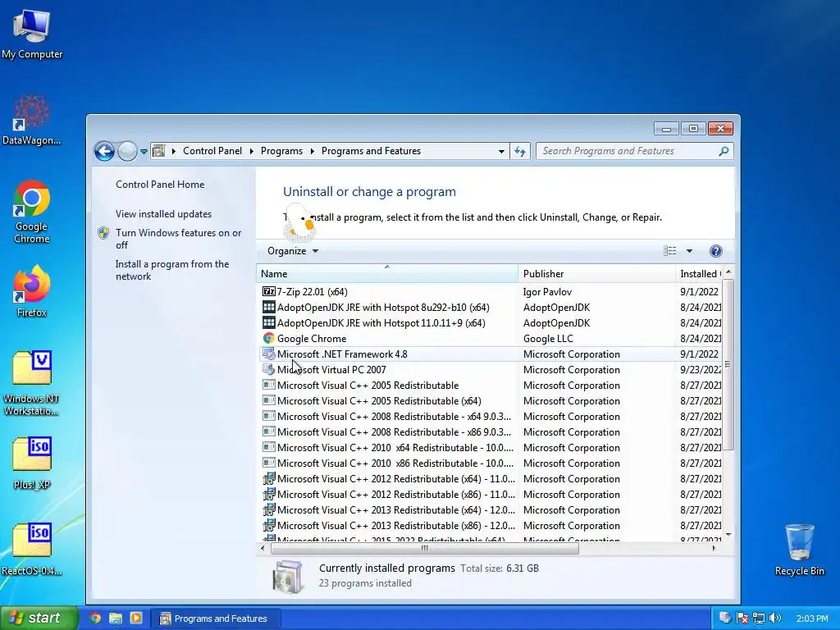
Task: Click the Action Center flag tray icon
Action: tap(742, 619)
